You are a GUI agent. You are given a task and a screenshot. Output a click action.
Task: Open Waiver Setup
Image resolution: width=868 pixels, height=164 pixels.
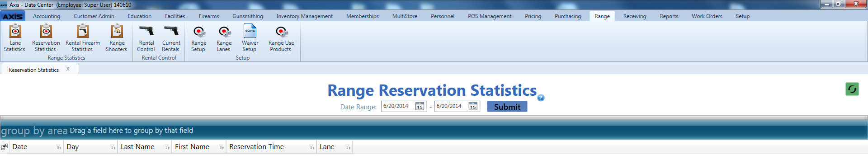[x=250, y=38]
